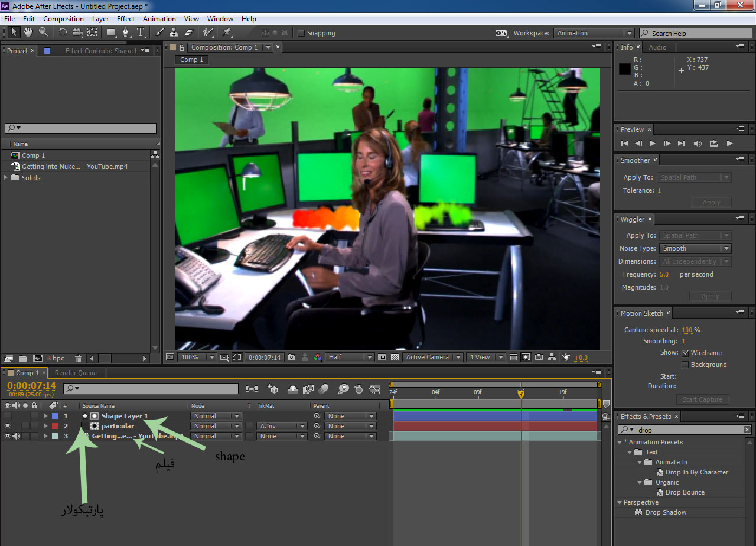Viewport: 756px width, 546px height.
Task: Select the Eraser tool
Action: click(189, 32)
